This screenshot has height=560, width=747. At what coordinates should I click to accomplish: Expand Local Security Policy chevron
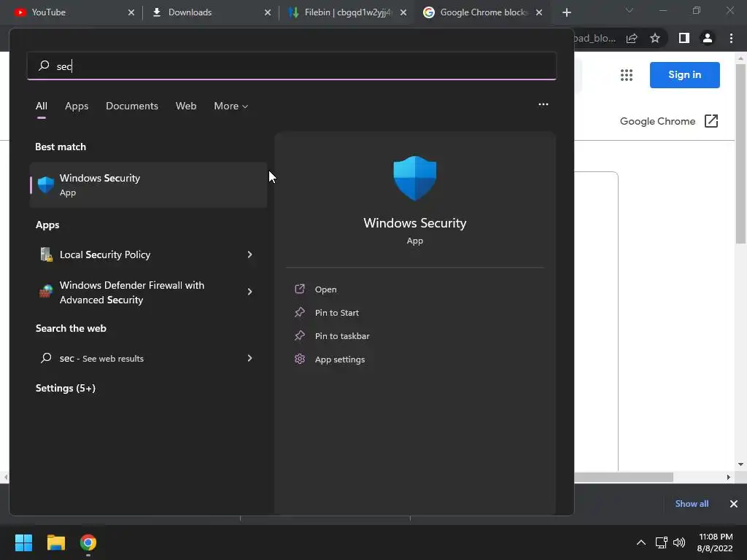click(x=249, y=254)
